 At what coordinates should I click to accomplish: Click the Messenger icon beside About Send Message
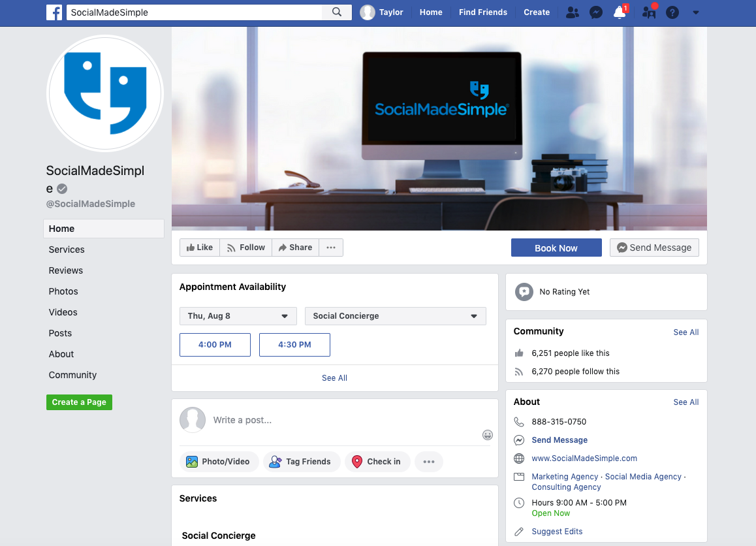pyautogui.click(x=519, y=440)
